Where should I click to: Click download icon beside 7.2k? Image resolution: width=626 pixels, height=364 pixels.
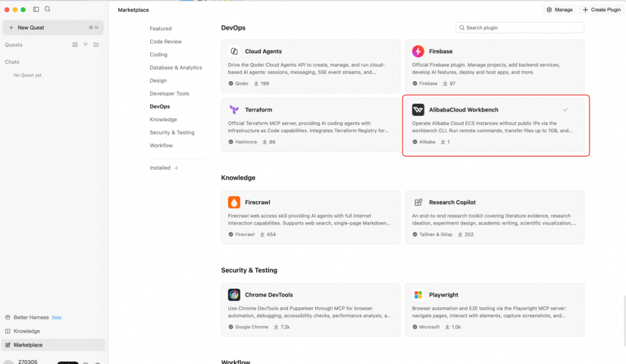pyautogui.click(x=276, y=326)
